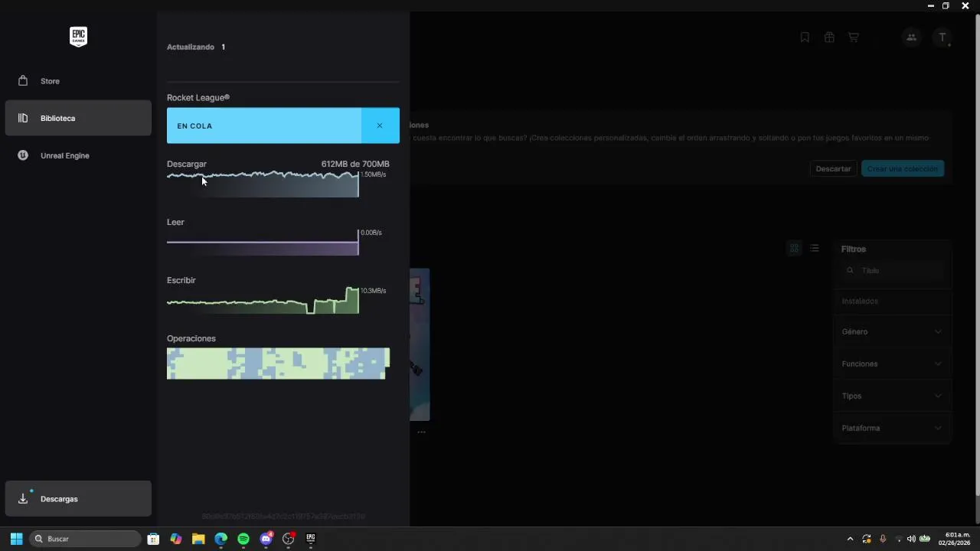Click the Descargar speed graph

263,184
